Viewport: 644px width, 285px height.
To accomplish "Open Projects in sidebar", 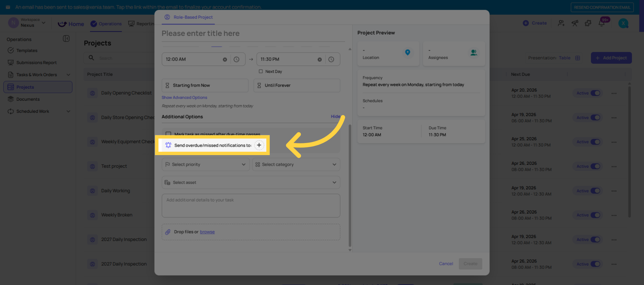I will [38, 87].
